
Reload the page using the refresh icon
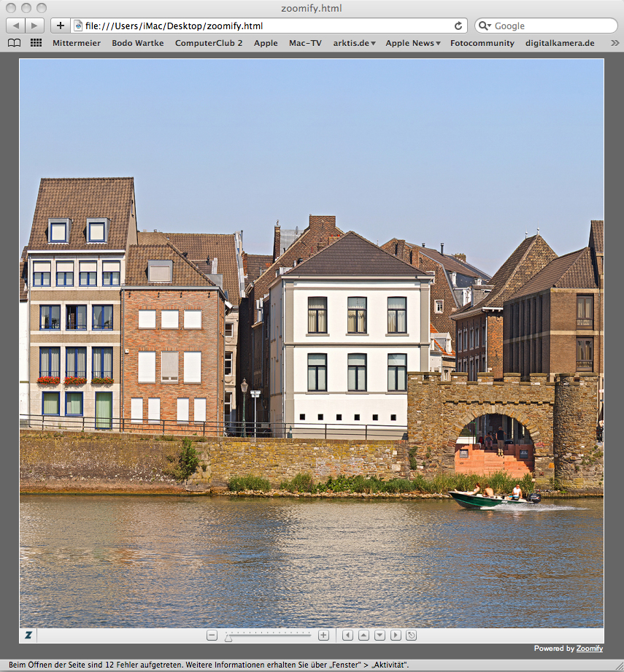[x=458, y=26]
